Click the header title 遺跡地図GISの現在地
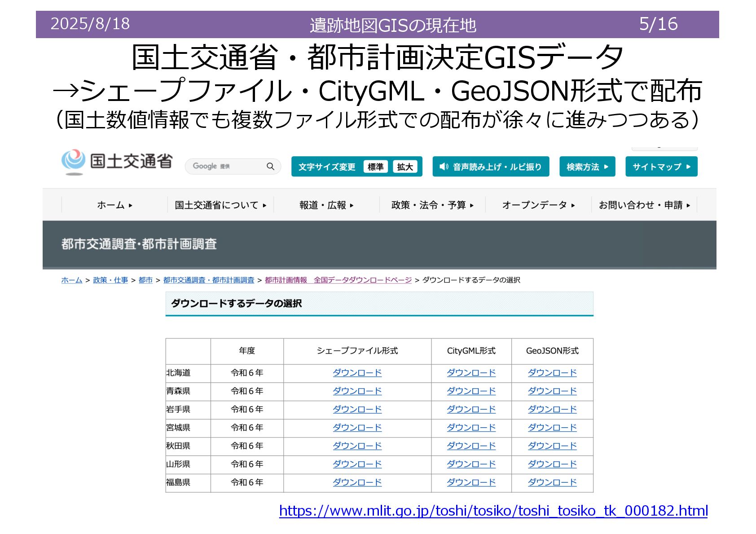 (393, 25)
